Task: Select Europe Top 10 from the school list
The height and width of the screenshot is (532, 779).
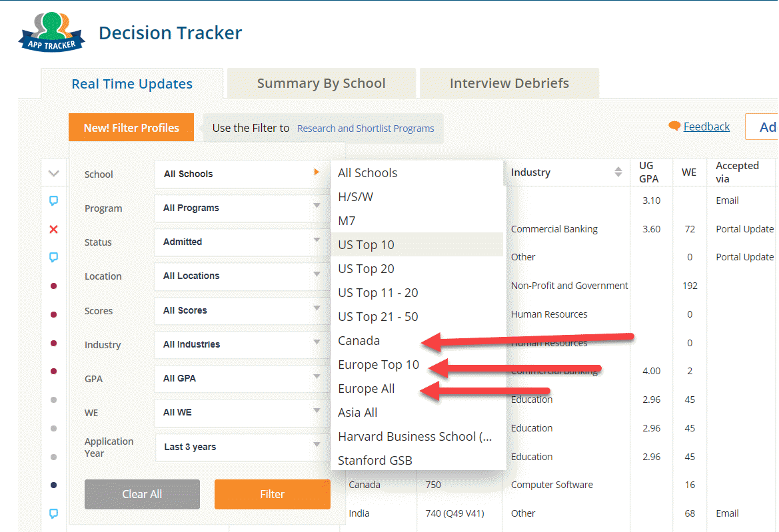Action: pyautogui.click(x=378, y=364)
